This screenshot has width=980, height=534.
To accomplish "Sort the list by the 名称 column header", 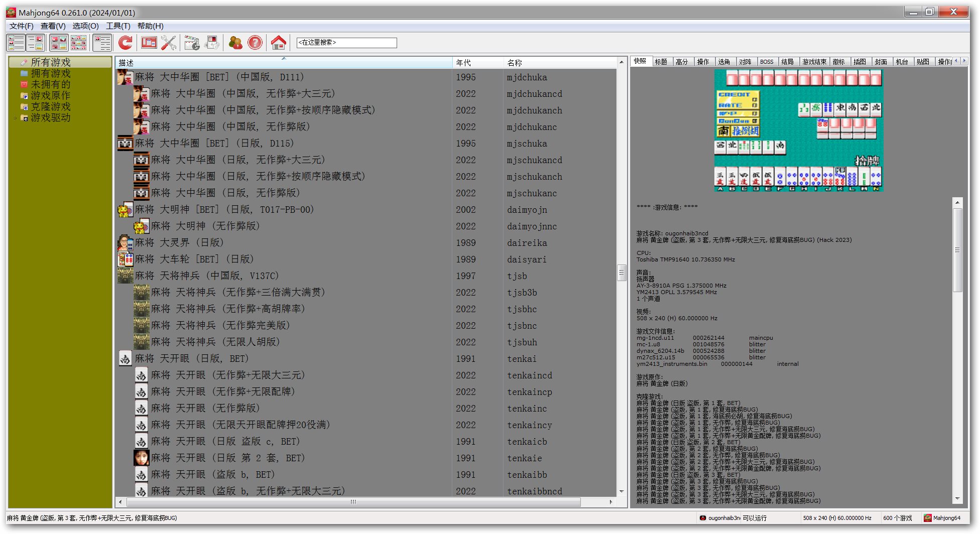I will [560, 63].
